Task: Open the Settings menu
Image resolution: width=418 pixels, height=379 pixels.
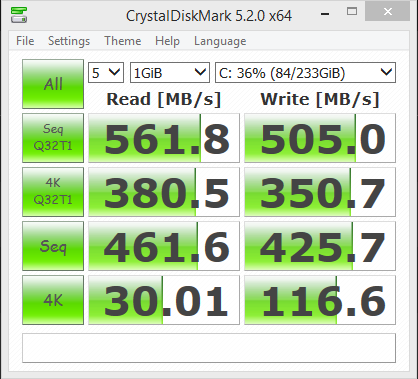Action: click(69, 41)
